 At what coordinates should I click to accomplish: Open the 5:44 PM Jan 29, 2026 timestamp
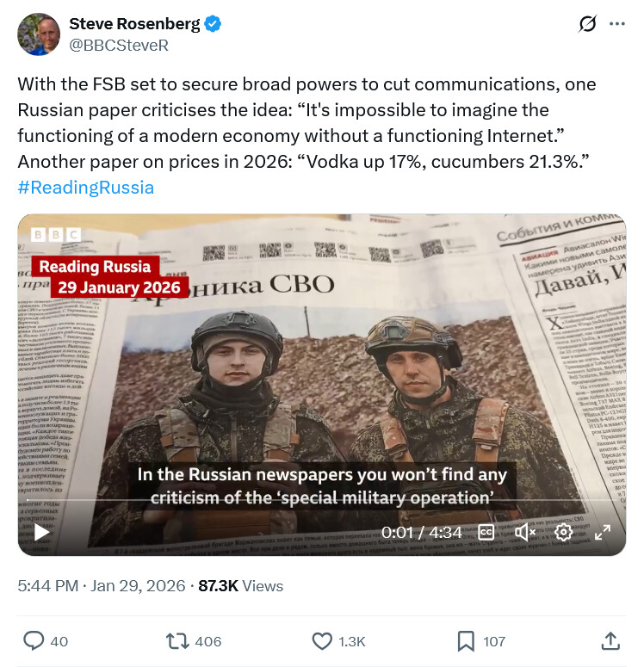[102, 586]
